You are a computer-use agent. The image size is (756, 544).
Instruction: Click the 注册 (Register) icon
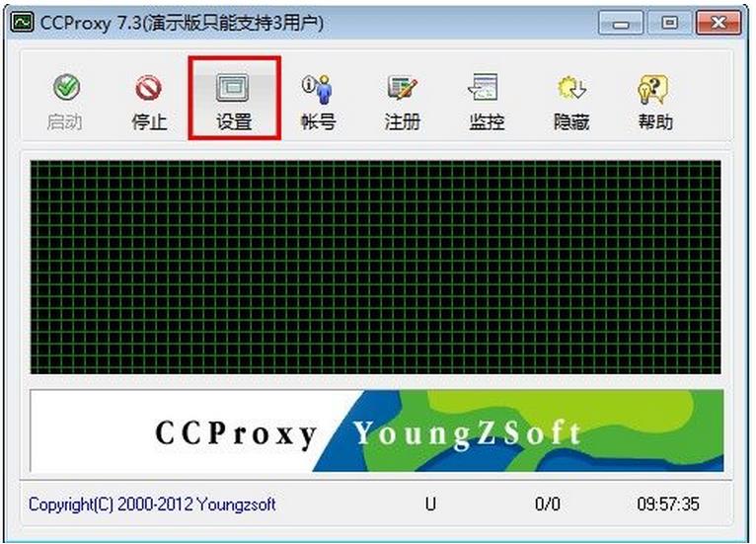[x=403, y=102]
